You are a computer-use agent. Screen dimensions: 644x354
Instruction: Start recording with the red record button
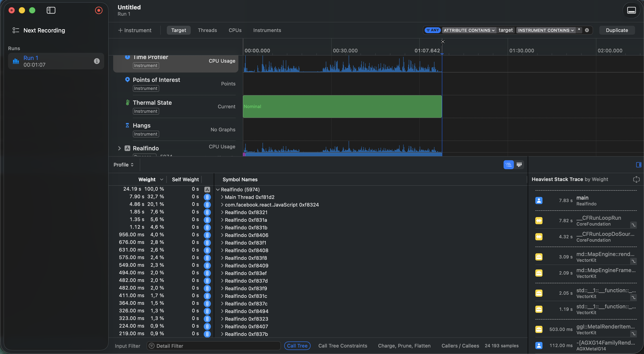point(98,10)
